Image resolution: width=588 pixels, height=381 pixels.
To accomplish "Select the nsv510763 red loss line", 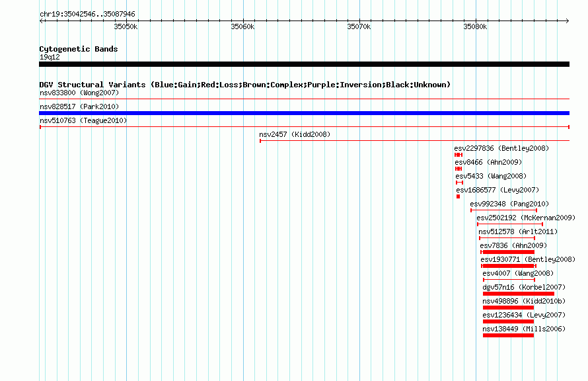I will coord(304,127).
